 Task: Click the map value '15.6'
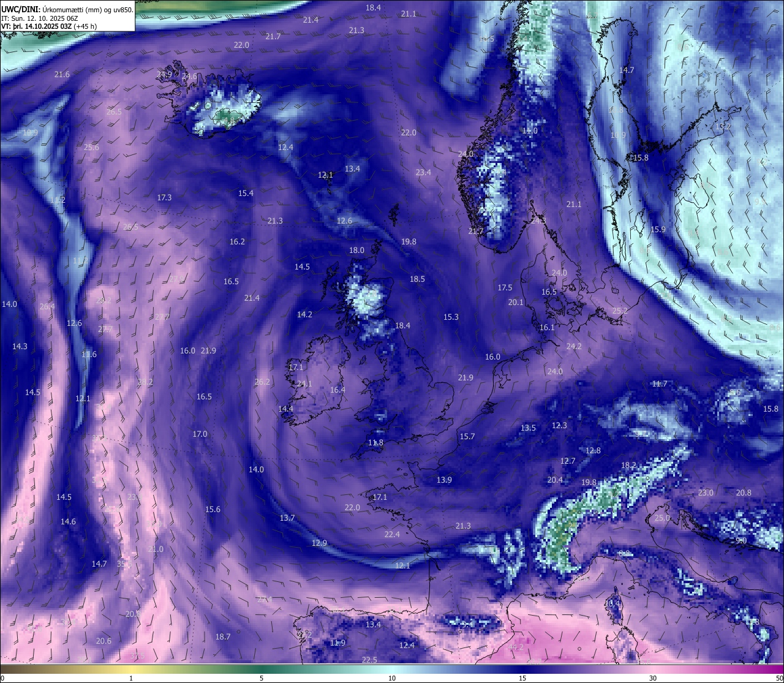pyautogui.click(x=213, y=510)
